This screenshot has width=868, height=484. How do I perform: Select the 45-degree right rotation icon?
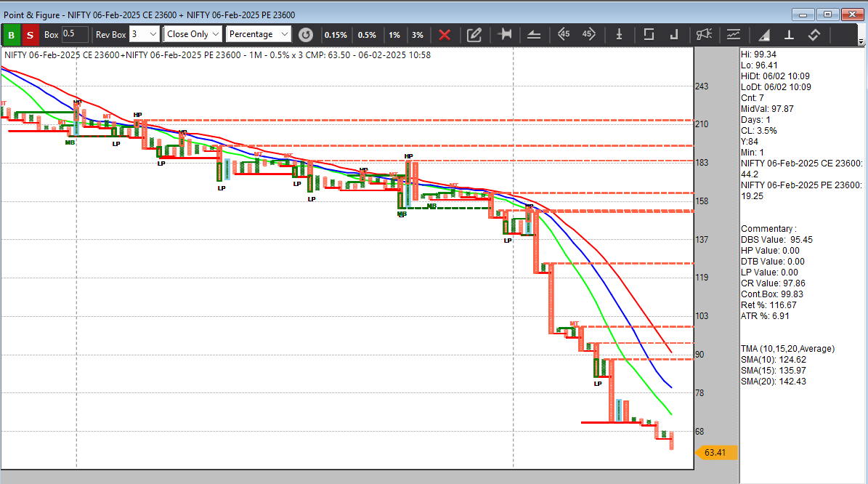[x=588, y=34]
